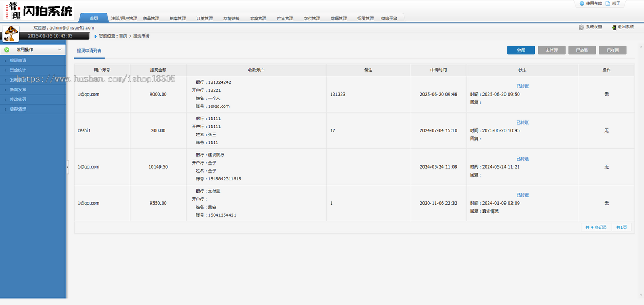Click 退出系统 to log out
This screenshot has height=305, width=644.
(626, 27)
